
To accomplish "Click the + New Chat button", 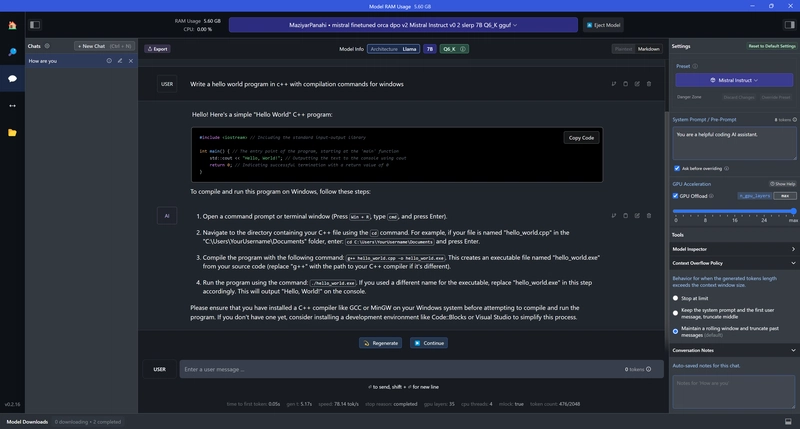I will click(x=105, y=46).
